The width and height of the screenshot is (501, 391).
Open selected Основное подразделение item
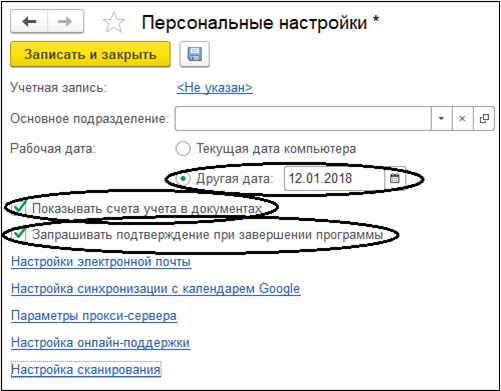(x=484, y=118)
